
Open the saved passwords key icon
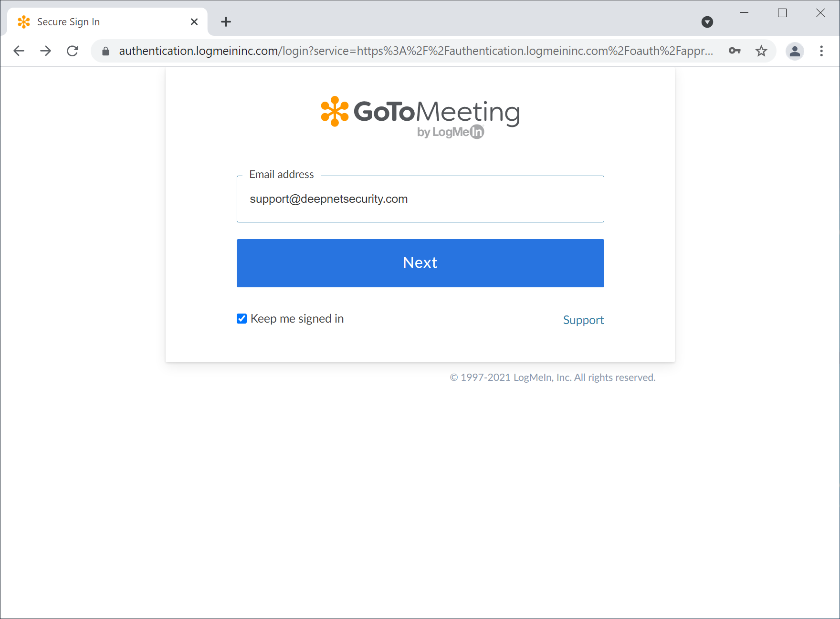click(735, 51)
